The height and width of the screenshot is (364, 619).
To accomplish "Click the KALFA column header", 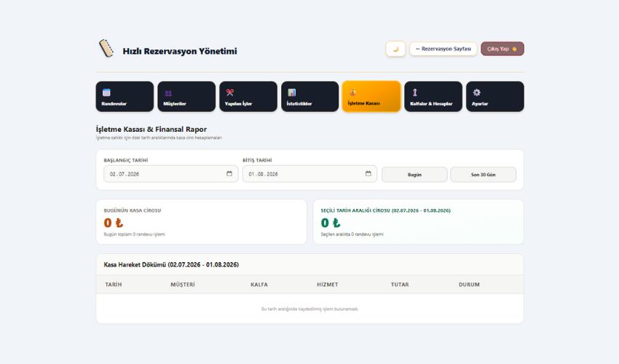I will (x=259, y=285).
